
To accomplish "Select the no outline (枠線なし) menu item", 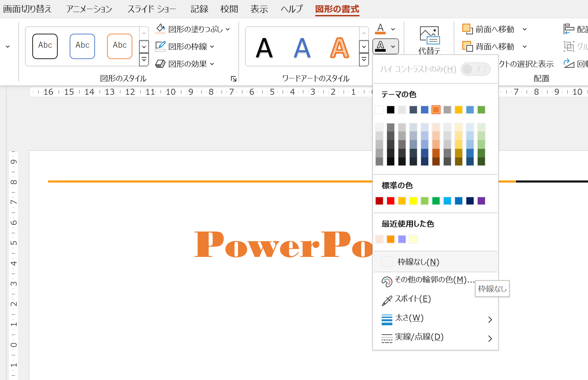I will point(418,262).
